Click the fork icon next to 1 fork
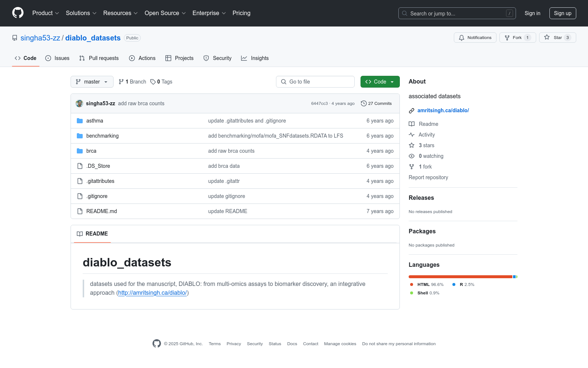 tap(412, 167)
